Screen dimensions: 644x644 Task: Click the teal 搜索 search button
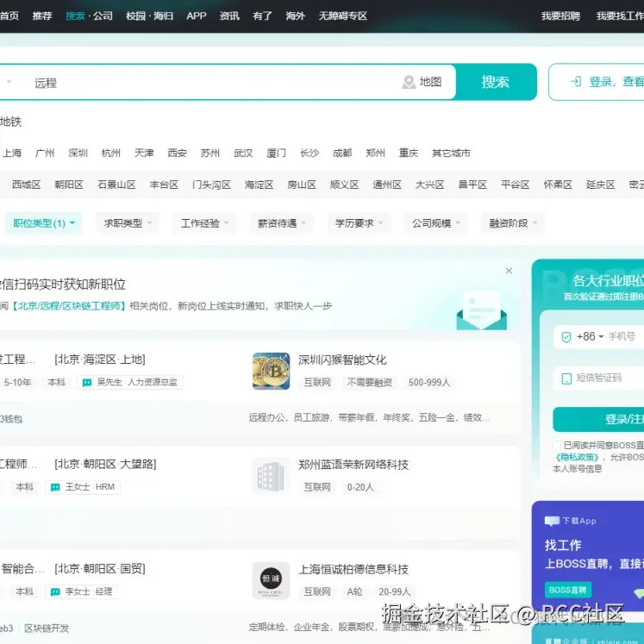(496, 82)
